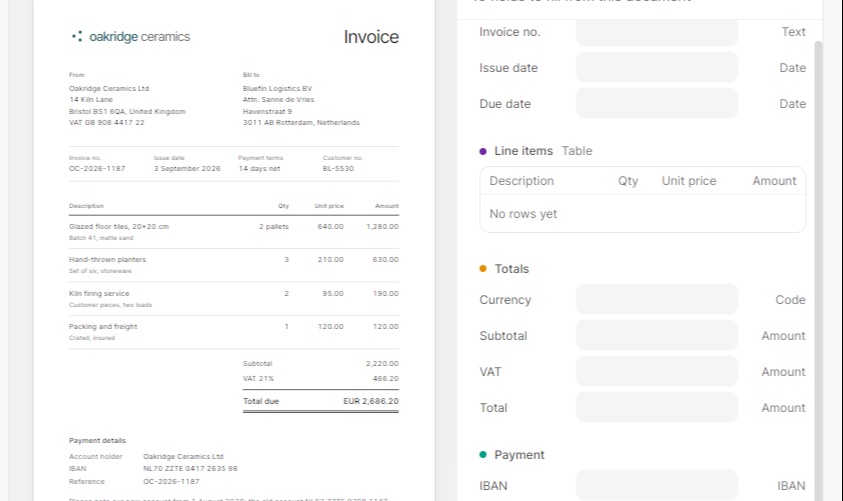Click "Hand-thrown planters" line item
Viewport: 843px width, 501px height.
click(108, 259)
